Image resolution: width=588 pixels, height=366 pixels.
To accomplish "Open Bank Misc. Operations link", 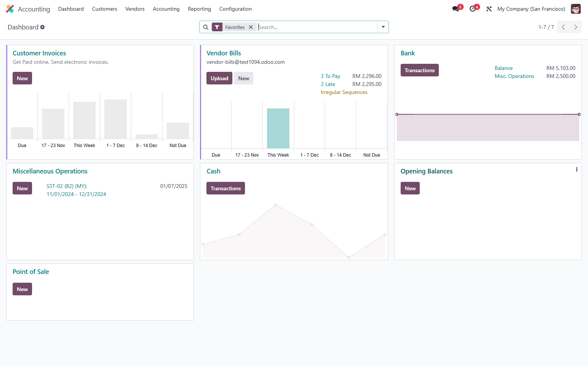I will [514, 76].
